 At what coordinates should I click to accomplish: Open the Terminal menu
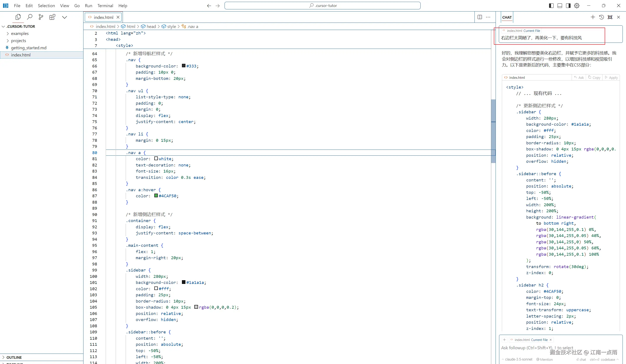105,5
